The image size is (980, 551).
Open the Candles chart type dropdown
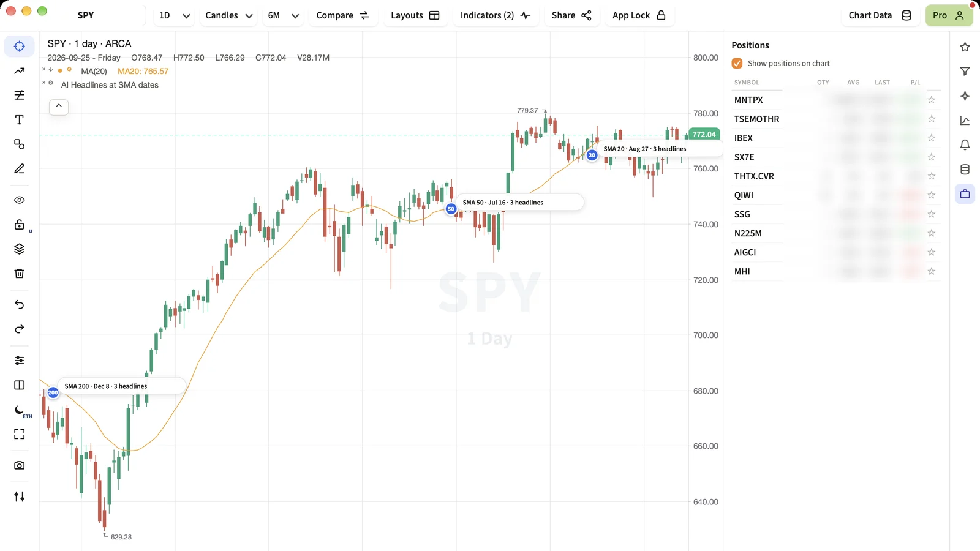coord(229,15)
